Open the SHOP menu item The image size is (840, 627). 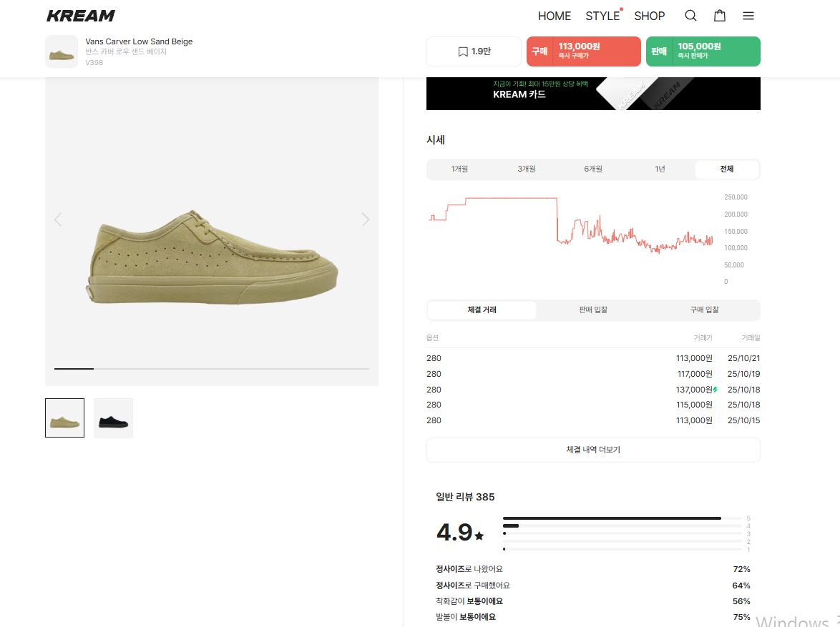(649, 16)
